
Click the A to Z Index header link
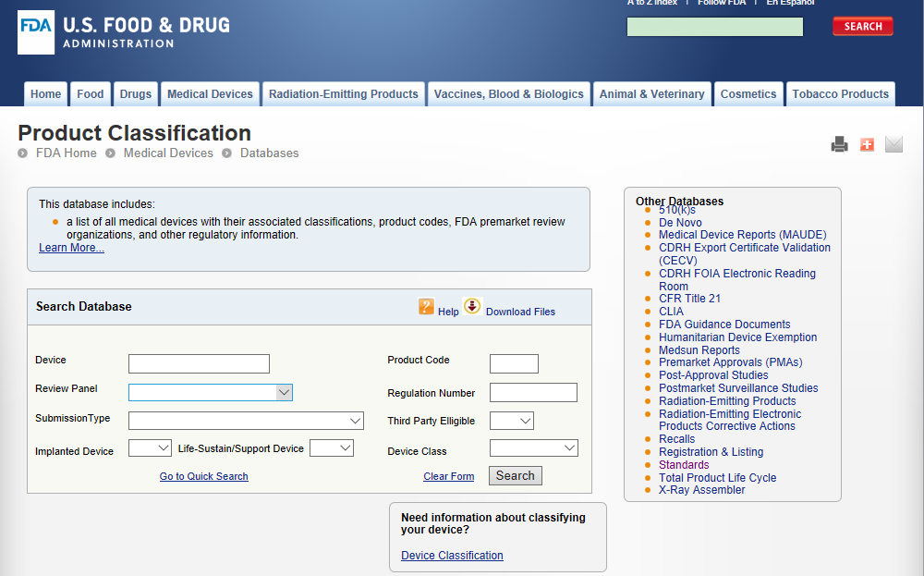651,3
